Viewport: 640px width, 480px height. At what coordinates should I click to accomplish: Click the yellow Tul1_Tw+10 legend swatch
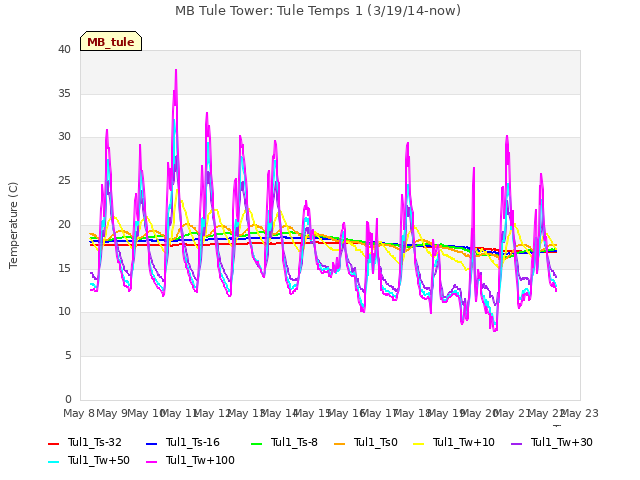point(419,444)
